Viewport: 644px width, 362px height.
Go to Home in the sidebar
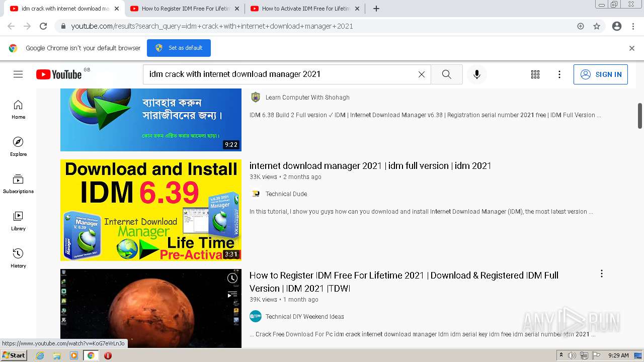18,110
